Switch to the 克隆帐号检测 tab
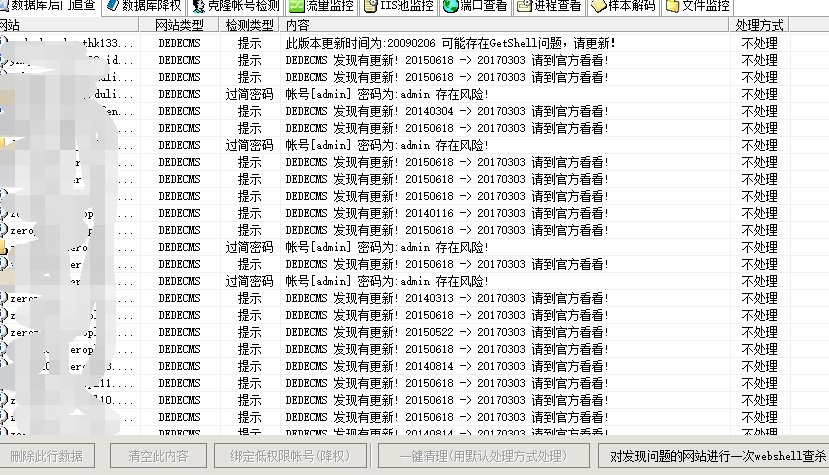829x475 pixels. point(236,6)
